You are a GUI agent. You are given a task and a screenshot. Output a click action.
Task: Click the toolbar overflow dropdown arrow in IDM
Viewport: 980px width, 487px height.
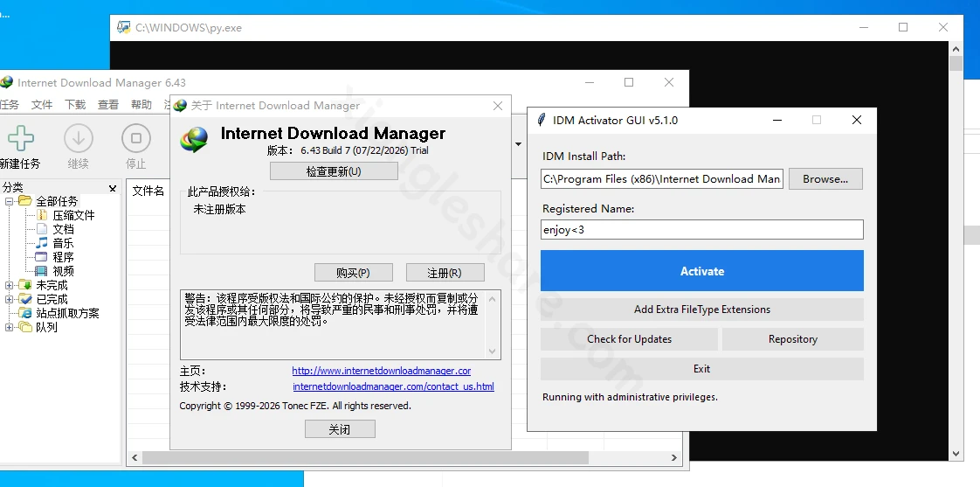point(518,144)
